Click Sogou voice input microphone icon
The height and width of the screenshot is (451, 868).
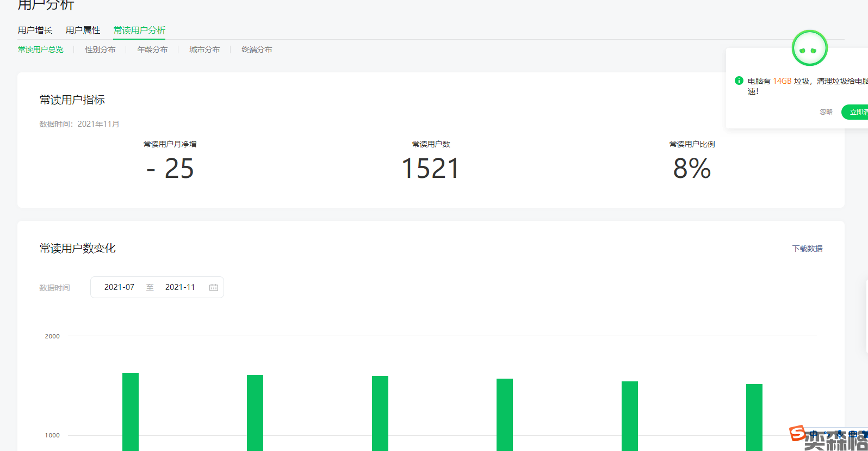(x=839, y=434)
